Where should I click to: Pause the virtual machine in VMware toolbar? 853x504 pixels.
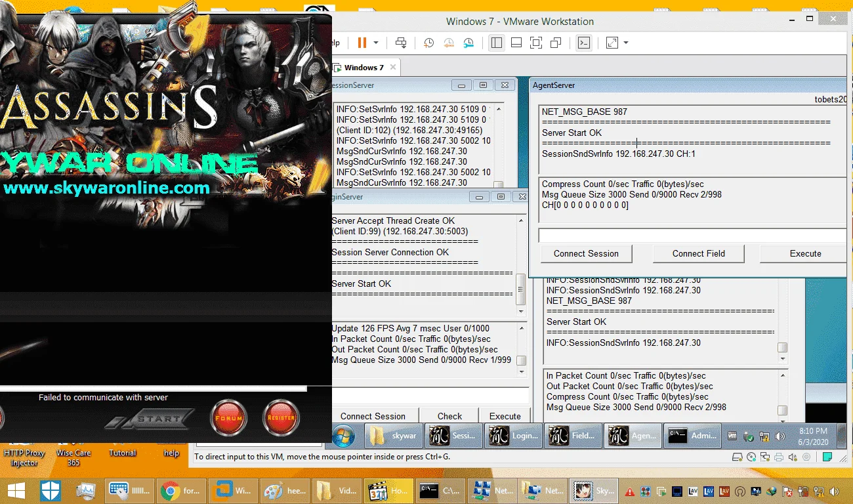pyautogui.click(x=362, y=43)
